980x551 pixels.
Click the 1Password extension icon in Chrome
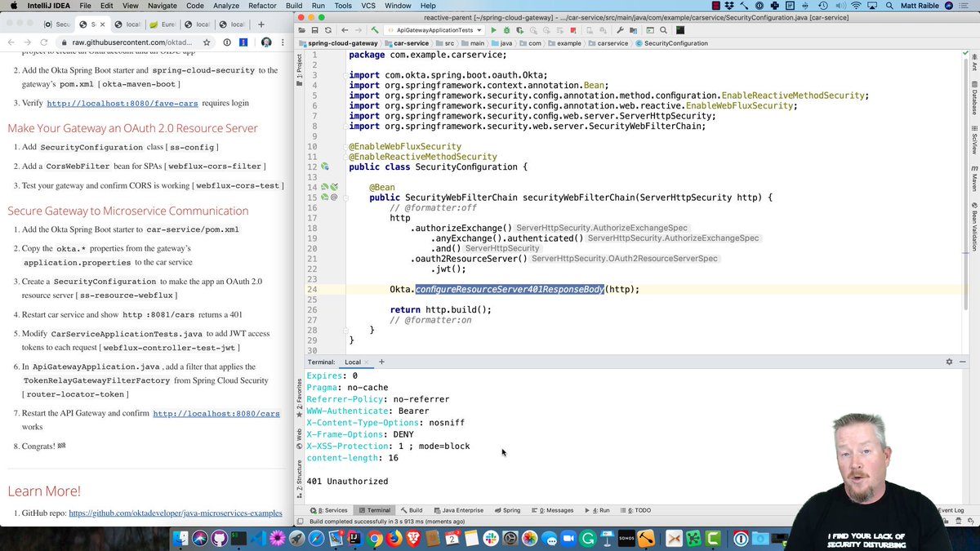coord(227,42)
